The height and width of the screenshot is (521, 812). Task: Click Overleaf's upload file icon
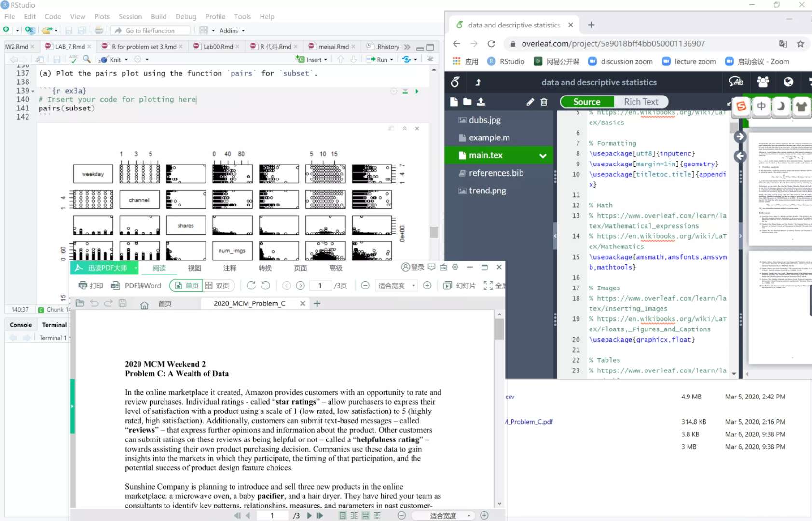481,102
